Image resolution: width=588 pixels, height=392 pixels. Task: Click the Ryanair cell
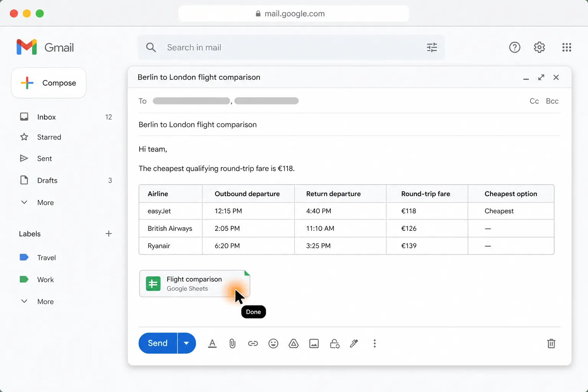170,246
